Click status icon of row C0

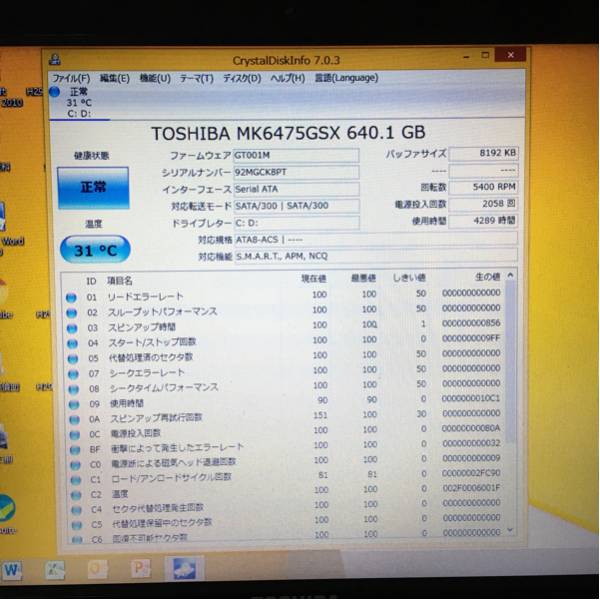(x=75, y=465)
